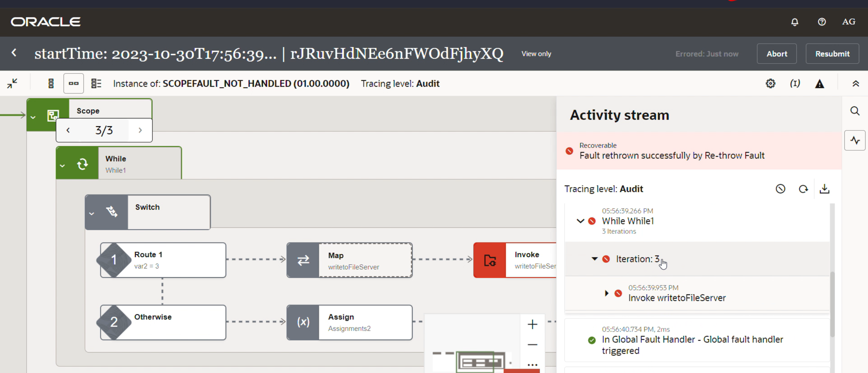
Task: Toggle the Activity stream panel icon
Action: point(855,140)
